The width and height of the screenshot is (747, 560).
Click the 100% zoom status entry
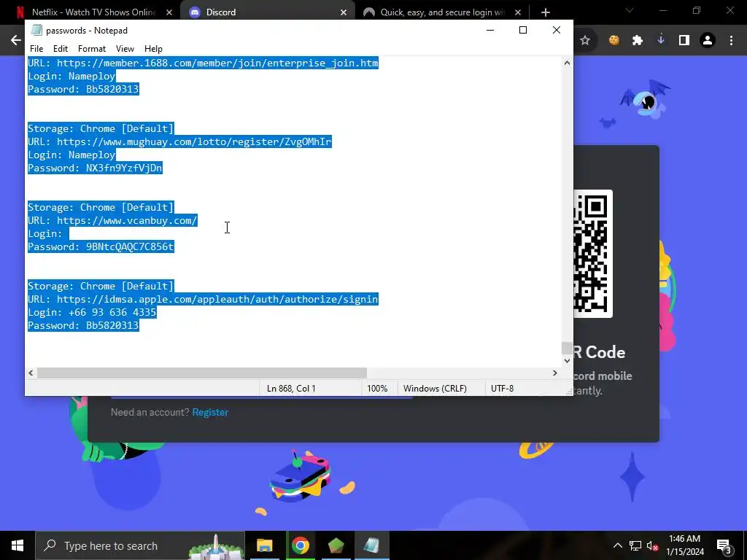coord(377,389)
